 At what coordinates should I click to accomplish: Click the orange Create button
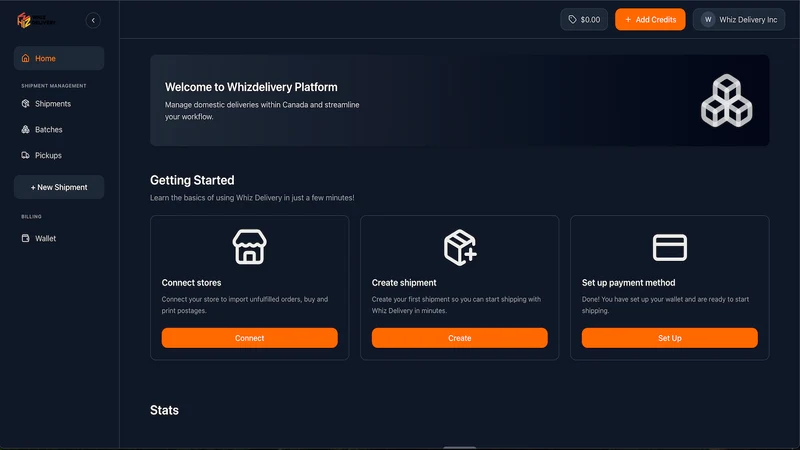point(460,338)
